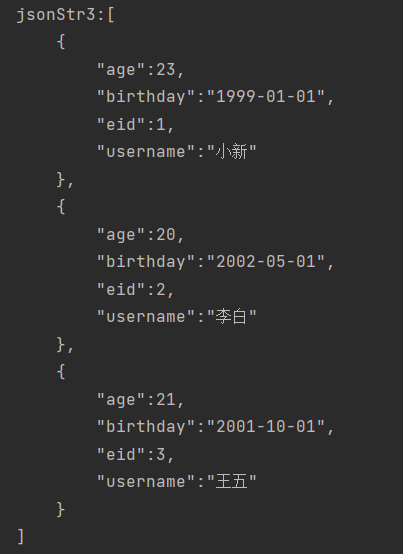This screenshot has height=554, width=403.
Task: Click the birthday value "2001-10-01"
Action: 266,427
